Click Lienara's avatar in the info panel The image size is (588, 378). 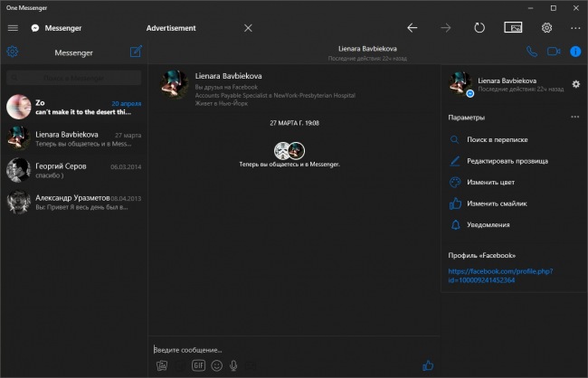(x=460, y=83)
